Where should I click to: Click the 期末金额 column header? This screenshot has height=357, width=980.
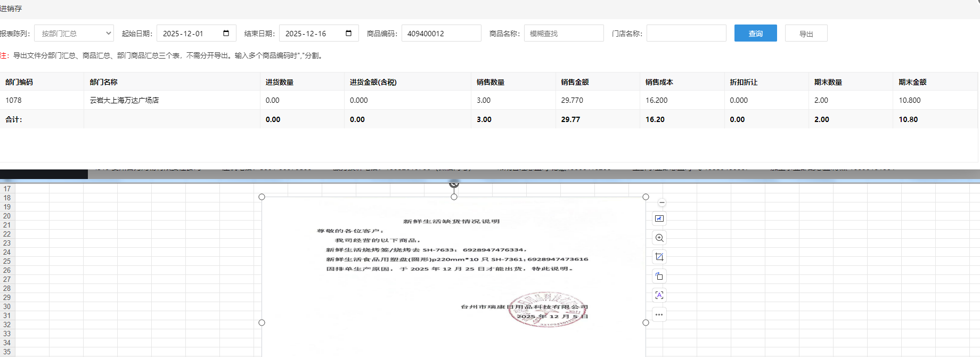tap(912, 82)
